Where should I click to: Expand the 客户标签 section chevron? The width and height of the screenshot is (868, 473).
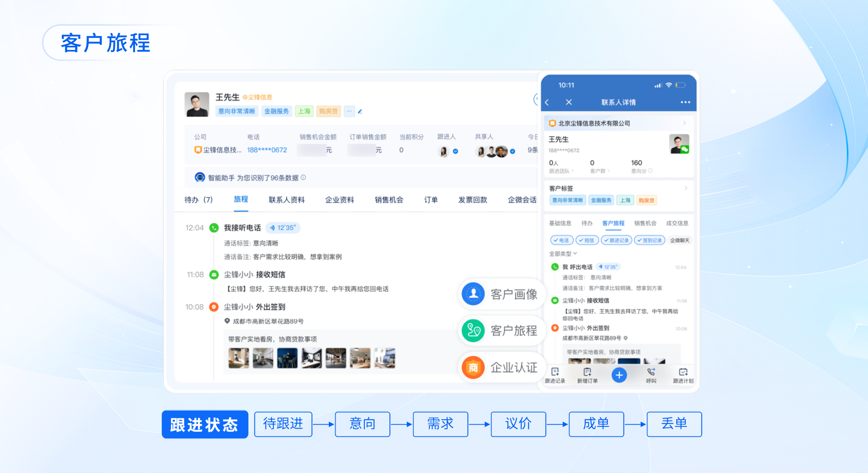686,188
